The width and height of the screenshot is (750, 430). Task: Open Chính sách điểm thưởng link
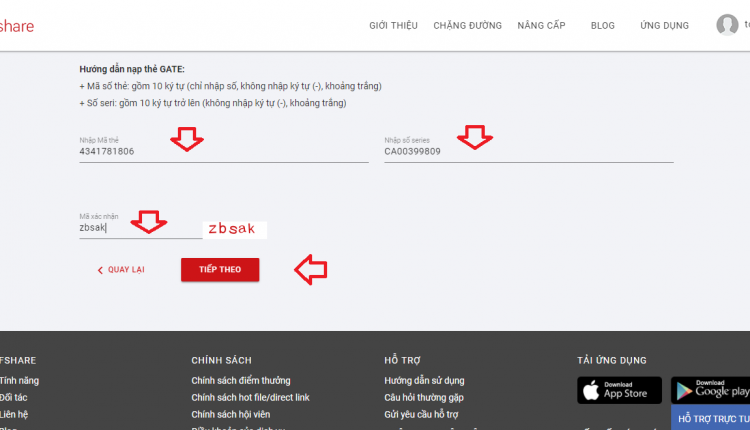241,381
